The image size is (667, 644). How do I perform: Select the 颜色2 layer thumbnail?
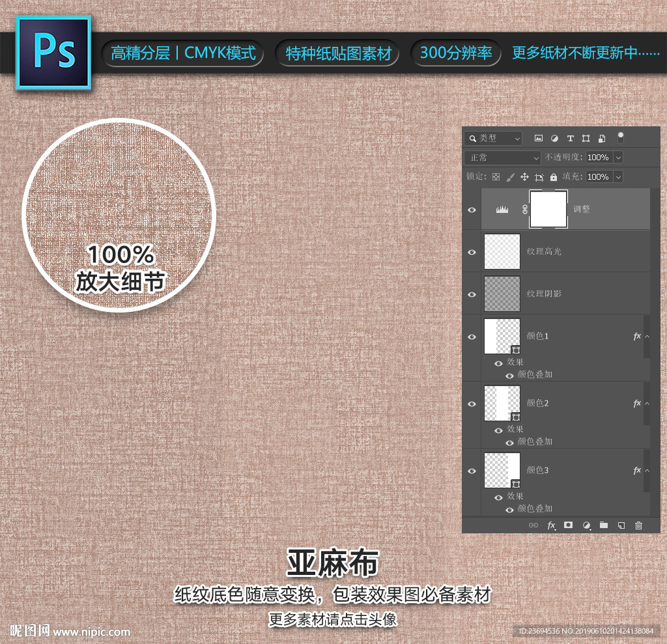pos(502,403)
